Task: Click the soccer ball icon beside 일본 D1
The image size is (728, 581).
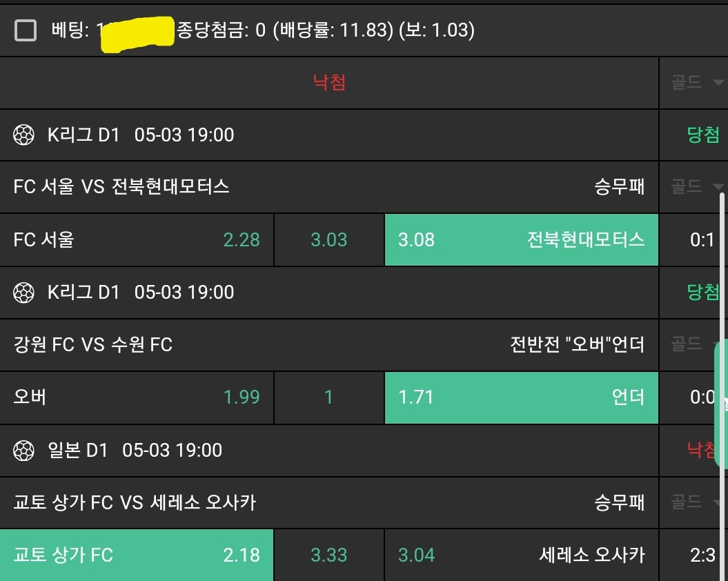Action: pyautogui.click(x=24, y=451)
